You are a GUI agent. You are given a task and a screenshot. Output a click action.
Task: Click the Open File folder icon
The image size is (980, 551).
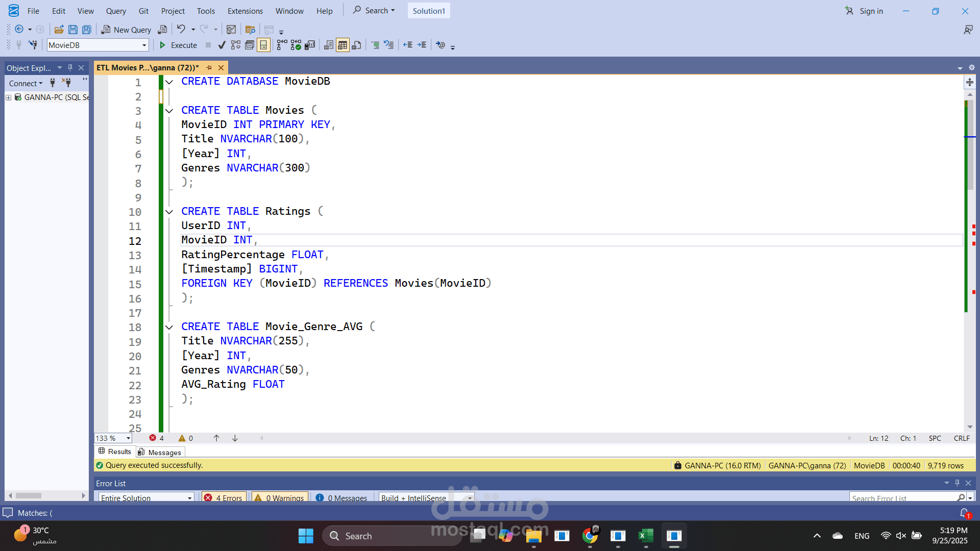tap(59, 30)
